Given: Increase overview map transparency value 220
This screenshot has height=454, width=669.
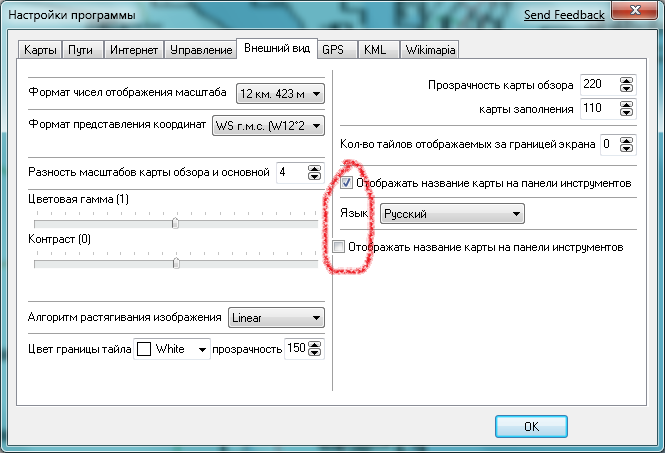Looking at the screenshot, I should pos(627,81).
